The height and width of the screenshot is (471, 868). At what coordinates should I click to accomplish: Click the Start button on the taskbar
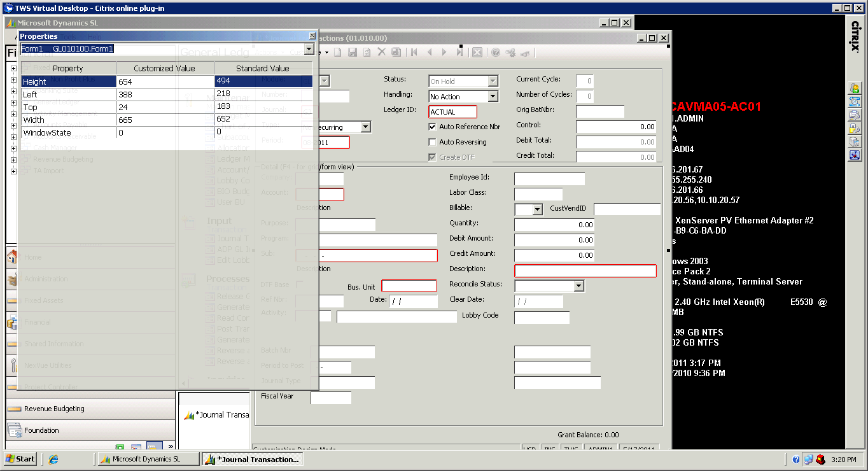click(x=20, y=458)
